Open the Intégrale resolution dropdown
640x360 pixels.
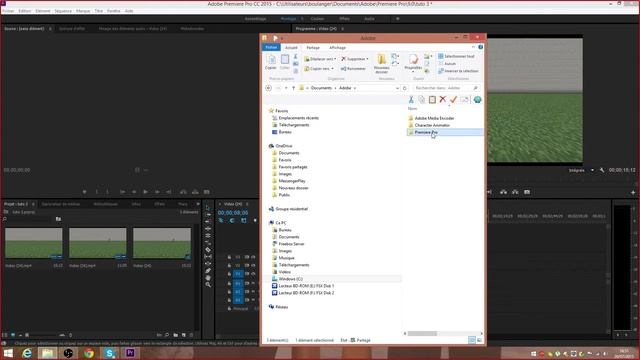tap(592, 170)
